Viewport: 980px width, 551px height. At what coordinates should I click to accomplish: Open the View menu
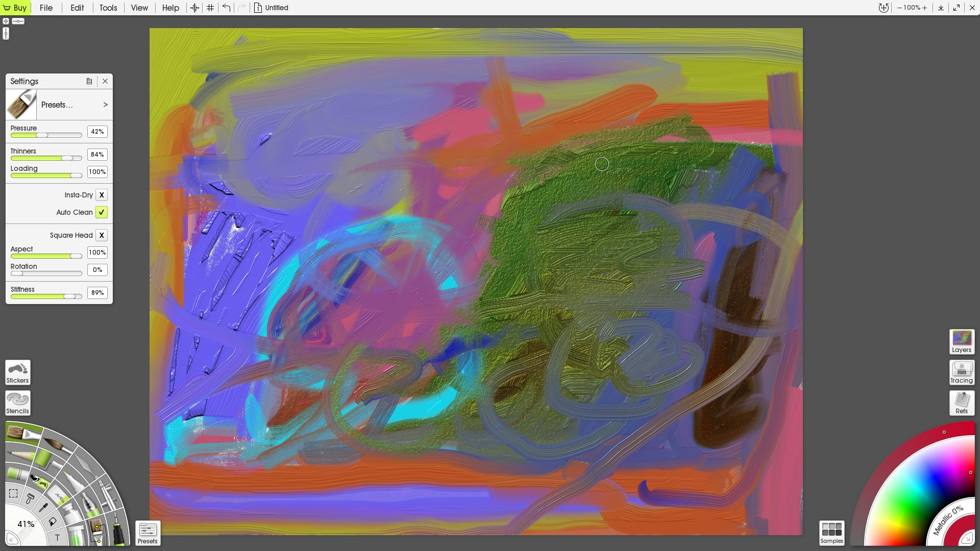point(139,8)
